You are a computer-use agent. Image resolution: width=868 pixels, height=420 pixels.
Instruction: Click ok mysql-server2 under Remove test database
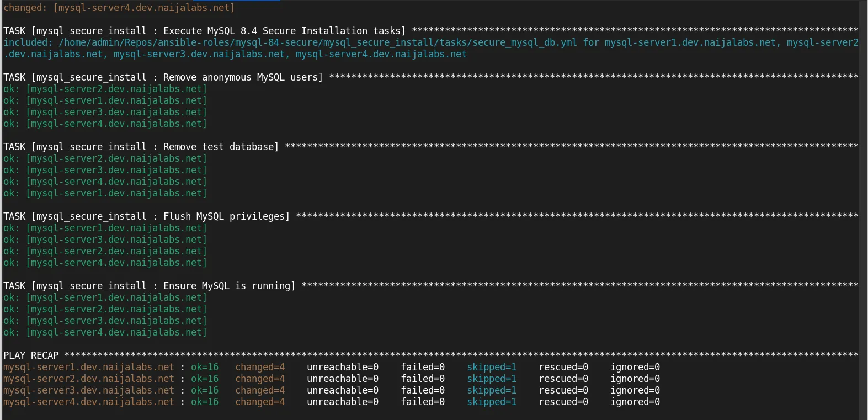tap(105, 158)
